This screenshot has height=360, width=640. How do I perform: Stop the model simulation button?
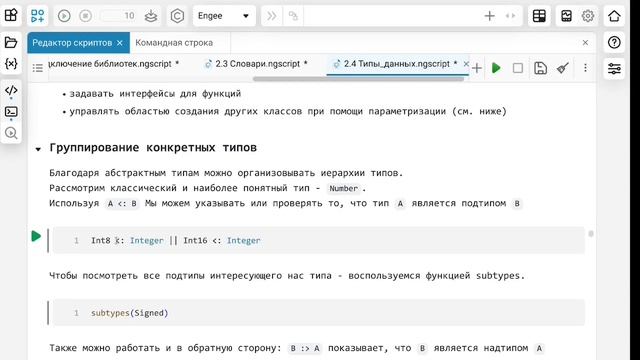click(x=85, y=16)
